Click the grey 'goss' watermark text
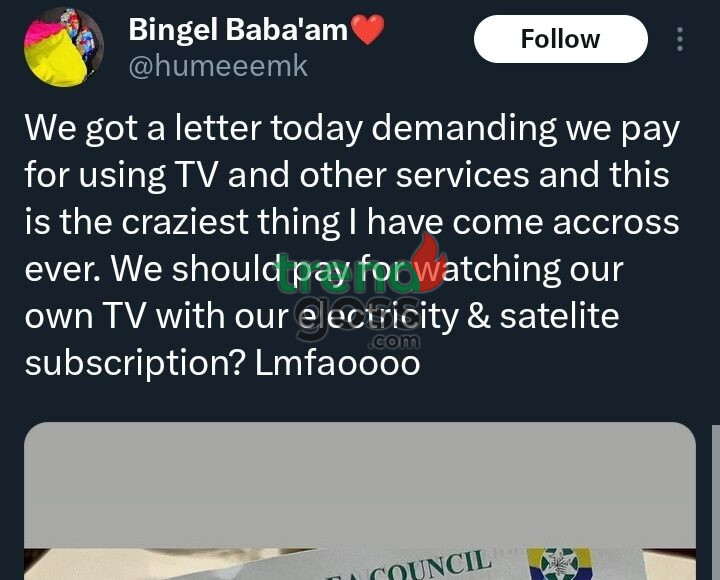This screenshot has width=720, height=580. (356, 317)
